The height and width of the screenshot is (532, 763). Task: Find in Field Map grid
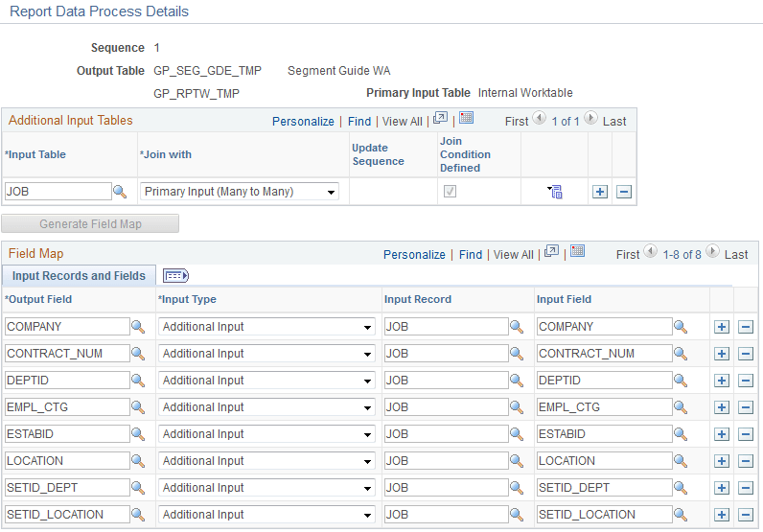pos(471,255)
